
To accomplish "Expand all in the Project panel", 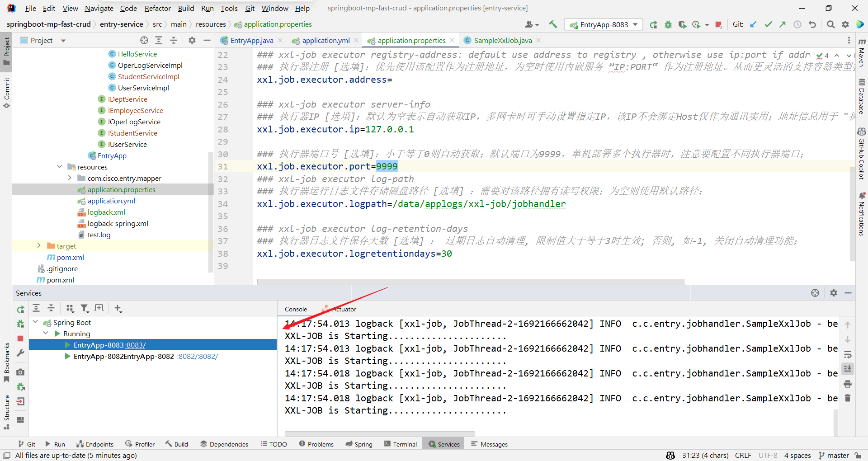I will point(159,40).
